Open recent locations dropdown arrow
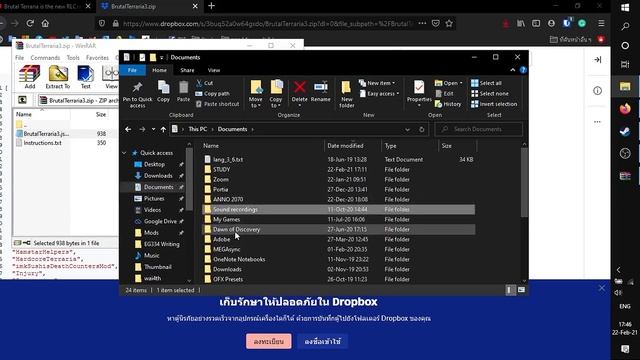Viewport: 640px width, 360px height. 153,129
